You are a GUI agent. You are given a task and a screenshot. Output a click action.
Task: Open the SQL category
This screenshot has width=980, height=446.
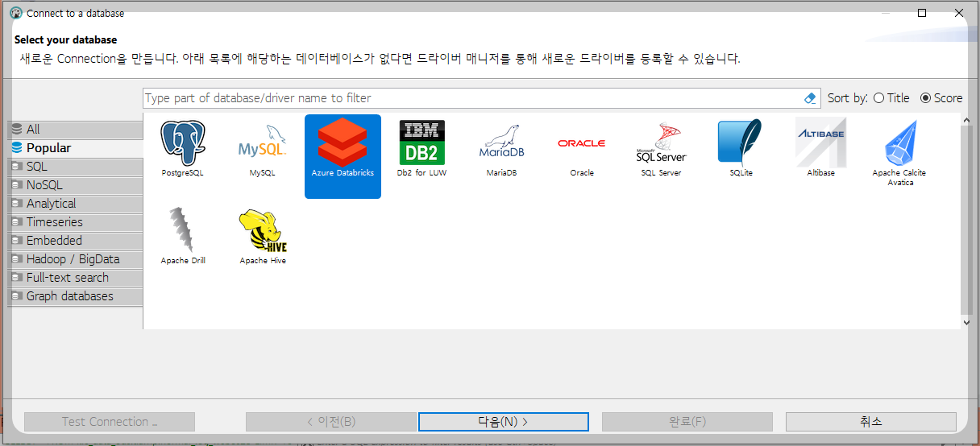click(75, 167)
